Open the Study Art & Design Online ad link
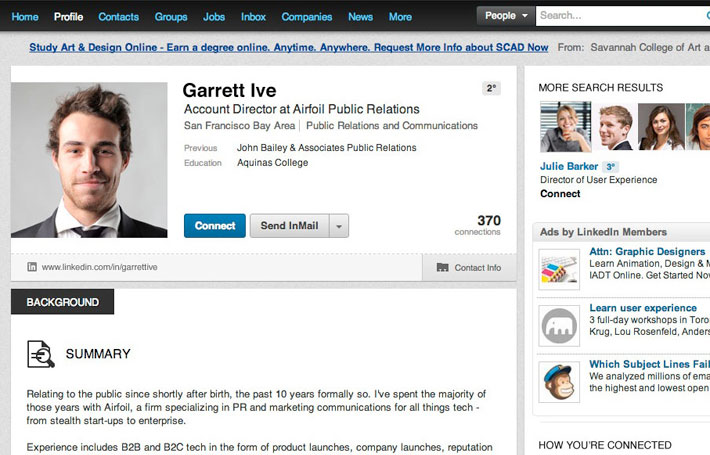710x455 pixels. [288, 47]
